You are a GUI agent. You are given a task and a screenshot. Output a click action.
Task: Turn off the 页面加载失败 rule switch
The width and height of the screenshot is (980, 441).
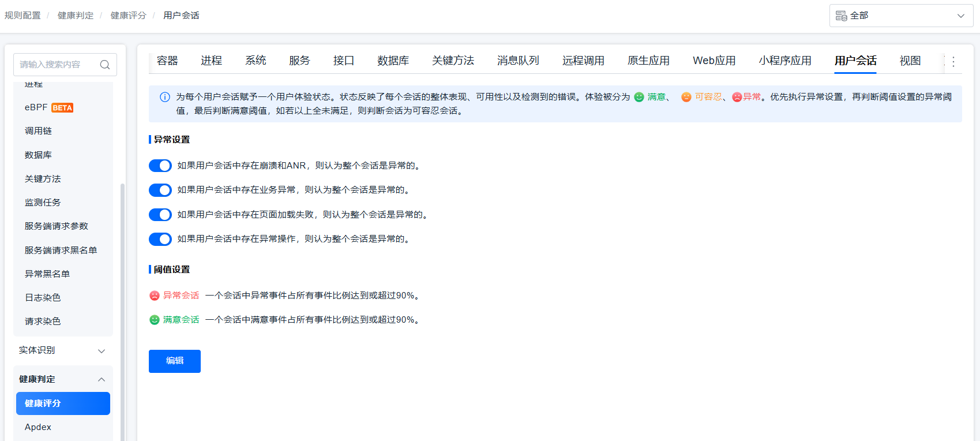coord(160,215)
